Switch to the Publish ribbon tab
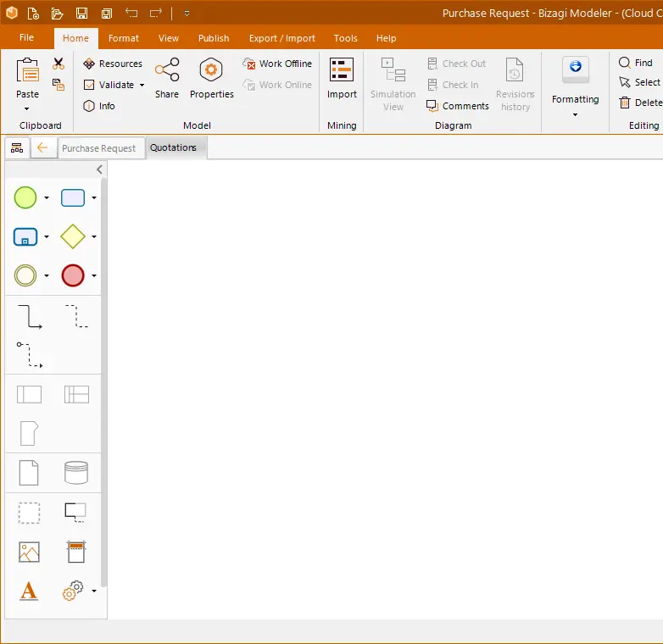This screenshot has height=644, width=663. pos(214,38)
